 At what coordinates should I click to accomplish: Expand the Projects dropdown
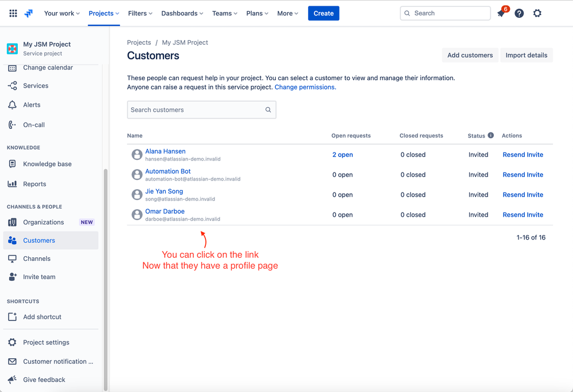(103, 13)
